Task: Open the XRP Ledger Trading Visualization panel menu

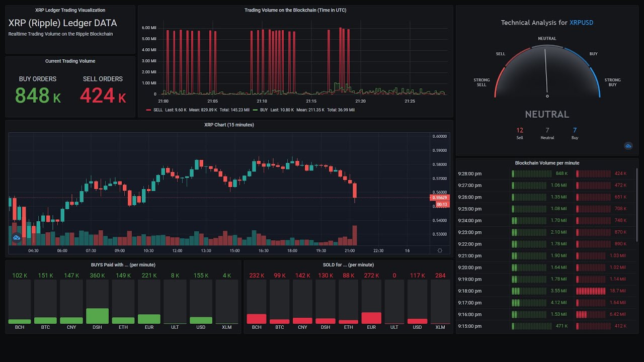Action: pos(70,10)
